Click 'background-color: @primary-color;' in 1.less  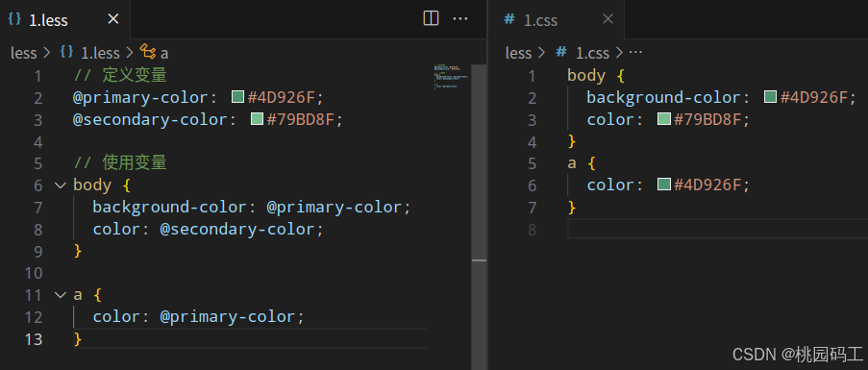pos(252,208)
